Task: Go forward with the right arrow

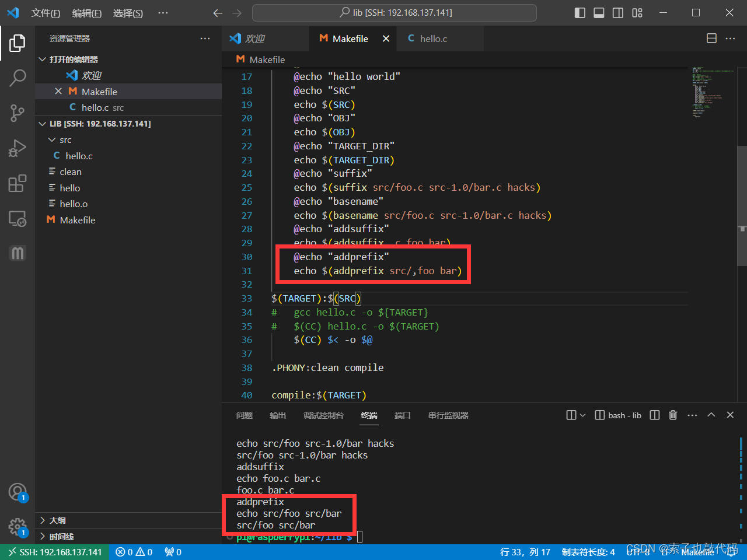Action: tap(236, 13)
